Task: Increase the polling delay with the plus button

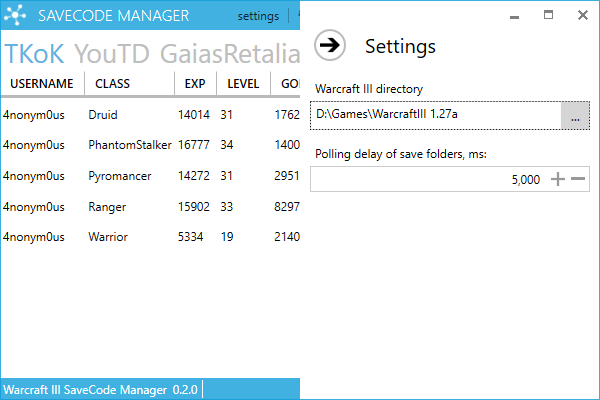Action: coord(558,179)
